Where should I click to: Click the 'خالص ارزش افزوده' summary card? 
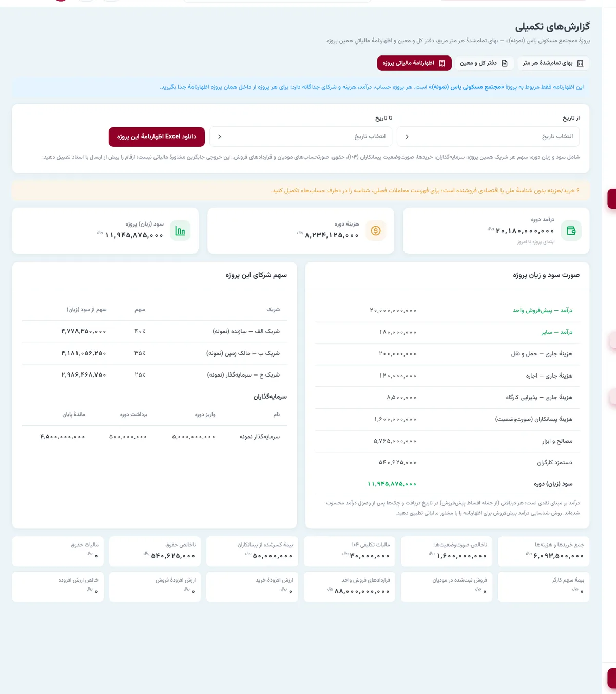57,587
